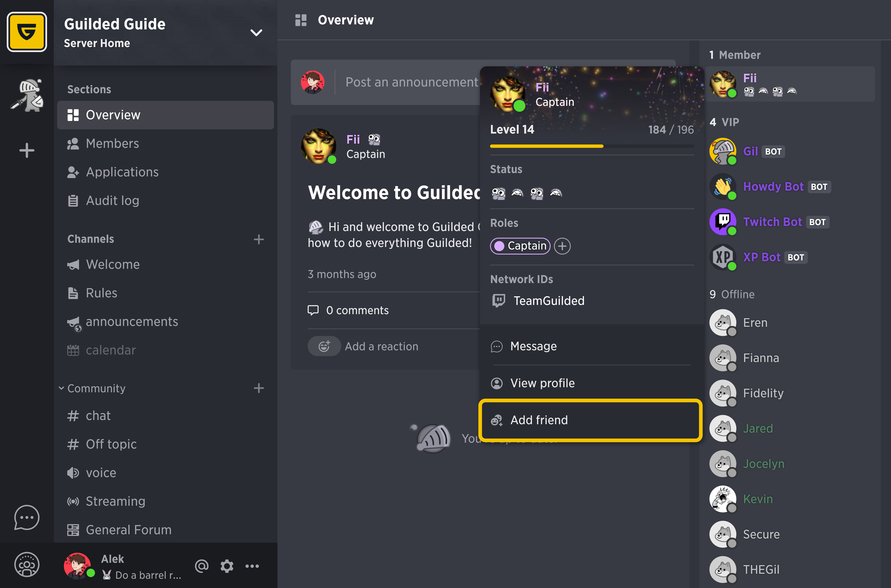
Task: Open the Off topic channel
Action: coord(165,444)
